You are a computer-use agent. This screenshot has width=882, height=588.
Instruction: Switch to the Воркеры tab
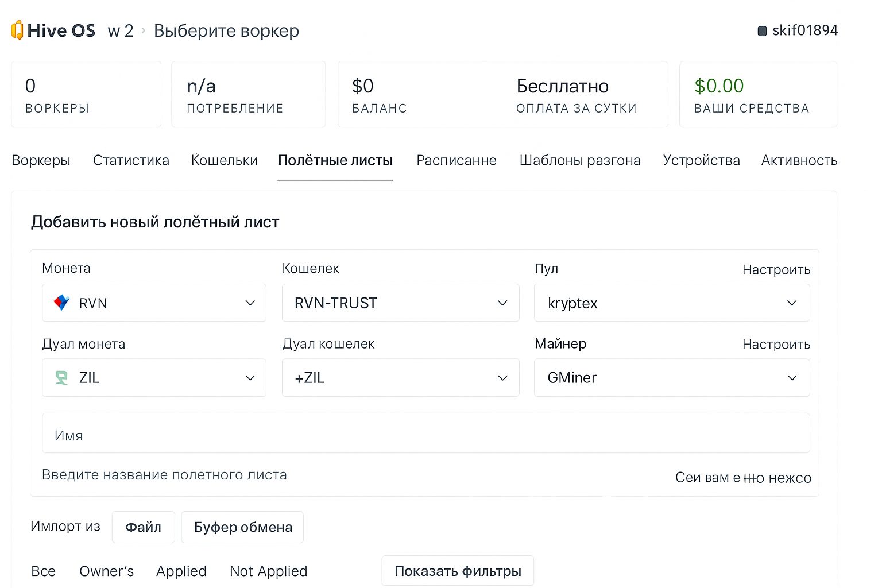pyautogui.click(x=41, y=160)
